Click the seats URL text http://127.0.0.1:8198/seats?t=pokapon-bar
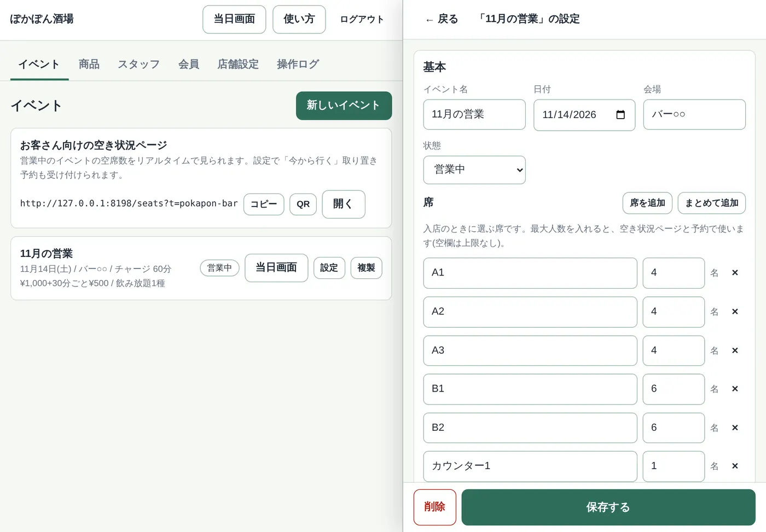 (129, 203)
